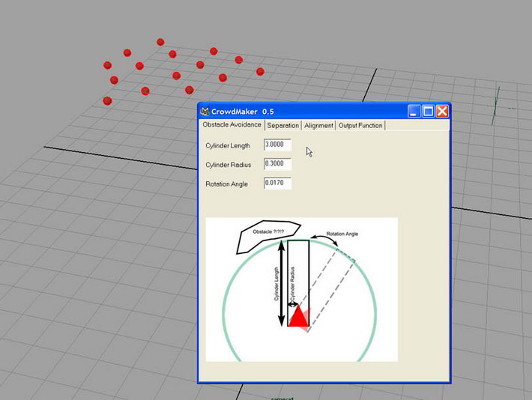The width and height of the screenshot is (532, 400).
Task: Minimize the CrowdMaker window
Action: tap(414, 112)
